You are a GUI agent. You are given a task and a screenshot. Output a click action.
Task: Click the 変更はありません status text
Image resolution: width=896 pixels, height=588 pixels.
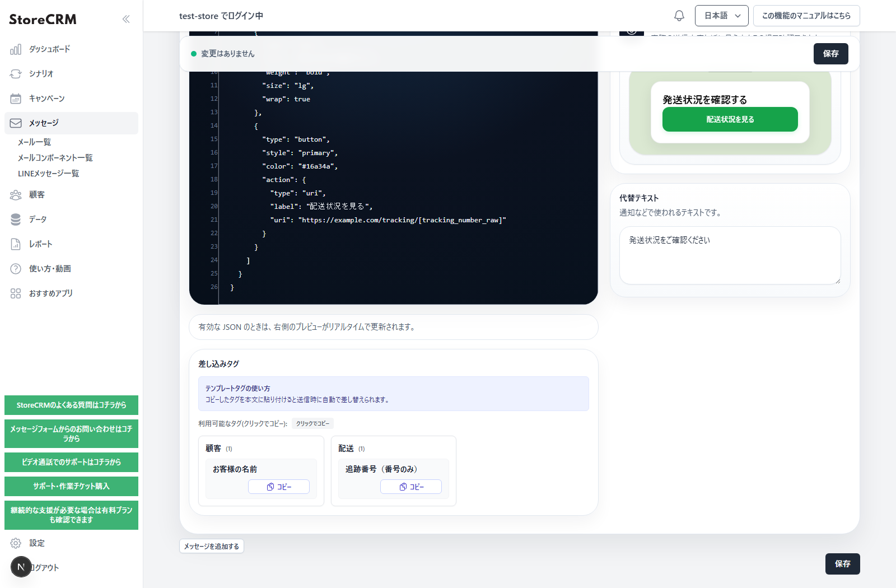[227, 54]
